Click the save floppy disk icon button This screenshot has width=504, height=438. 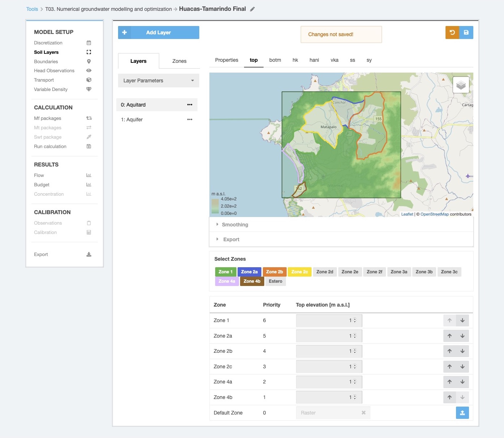coord(466,32)
